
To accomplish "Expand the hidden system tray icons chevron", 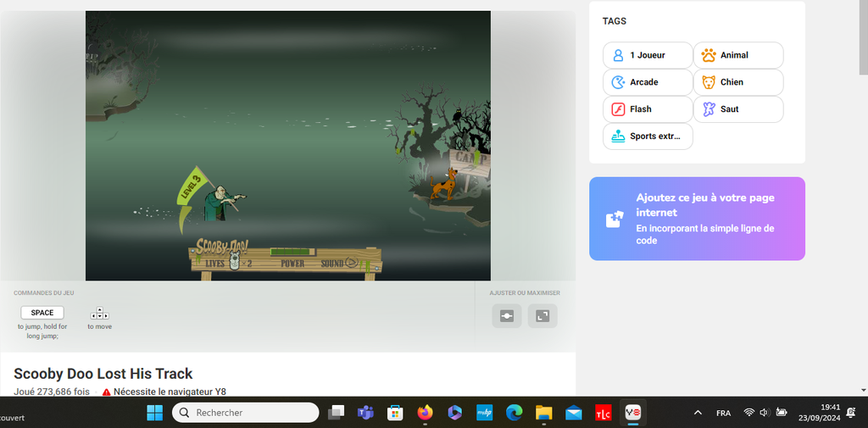I will pos(698,413).
